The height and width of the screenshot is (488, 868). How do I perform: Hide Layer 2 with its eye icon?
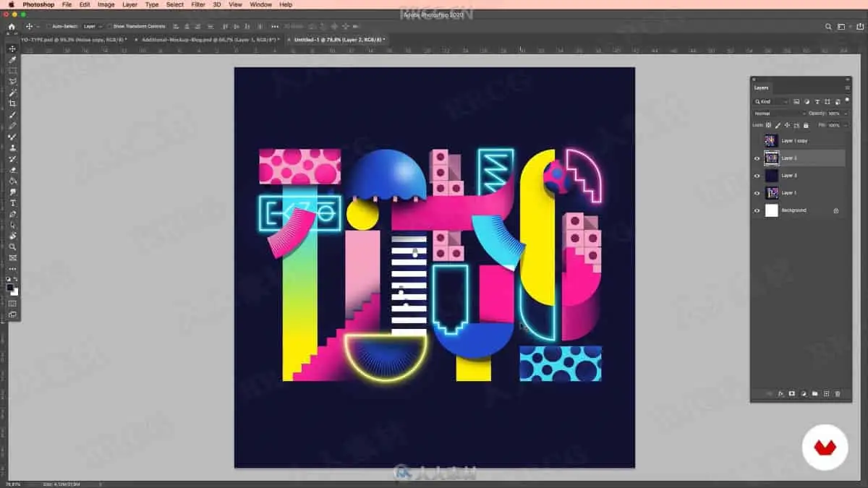click(x=757, y=158)
